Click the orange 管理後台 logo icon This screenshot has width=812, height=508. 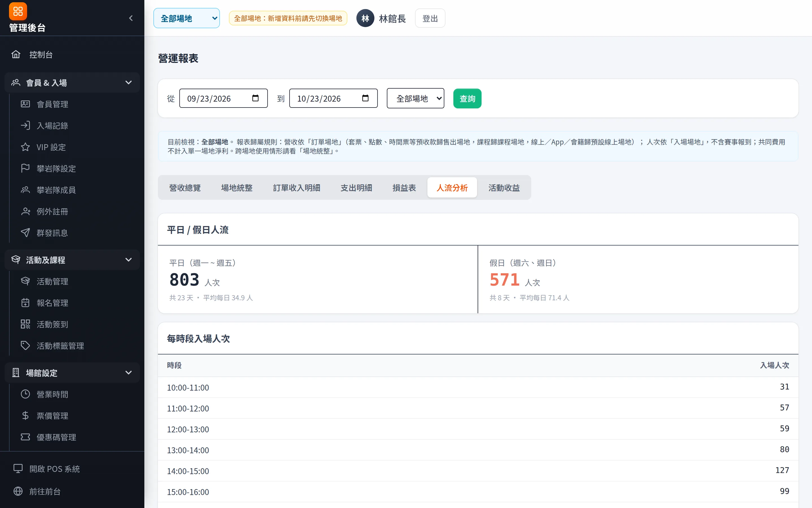18,11
